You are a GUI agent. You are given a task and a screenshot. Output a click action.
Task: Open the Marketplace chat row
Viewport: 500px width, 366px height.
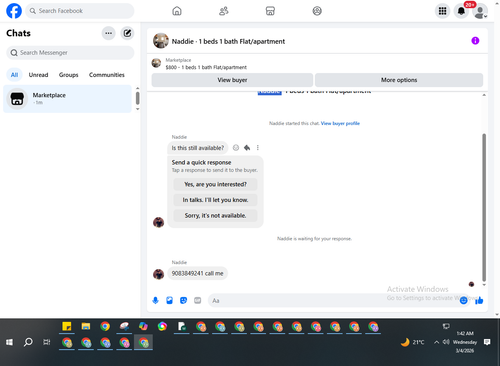pos(68,99)
